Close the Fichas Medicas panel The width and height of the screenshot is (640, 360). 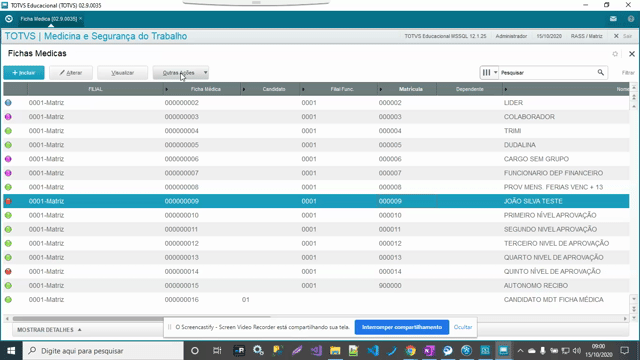[632, 54]
